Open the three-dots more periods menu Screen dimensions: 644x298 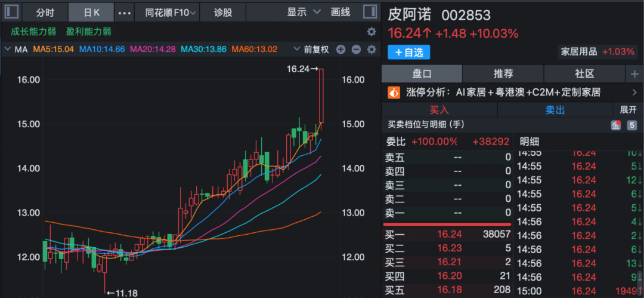124,12
